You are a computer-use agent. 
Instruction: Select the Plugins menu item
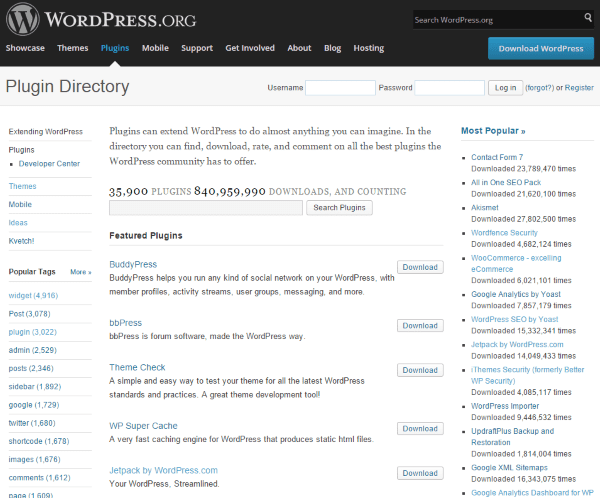coord(115,48)
